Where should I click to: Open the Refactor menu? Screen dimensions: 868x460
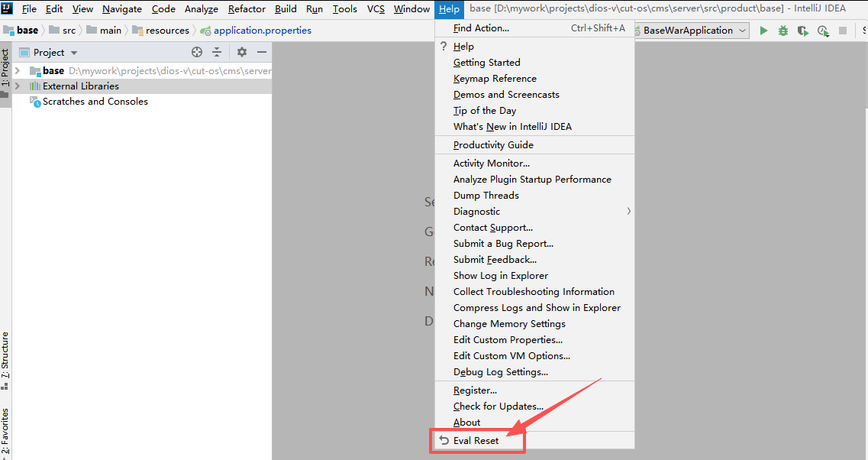tap(247, 9)
